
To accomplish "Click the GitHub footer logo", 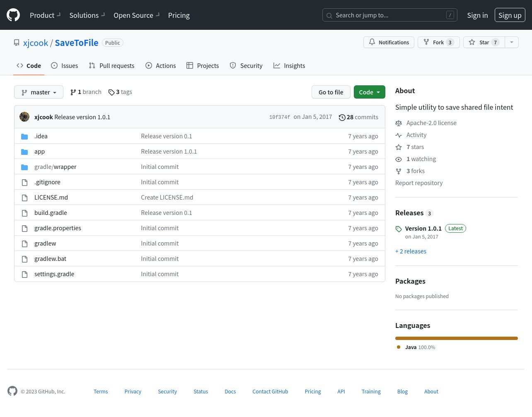I will pos(12,391).
